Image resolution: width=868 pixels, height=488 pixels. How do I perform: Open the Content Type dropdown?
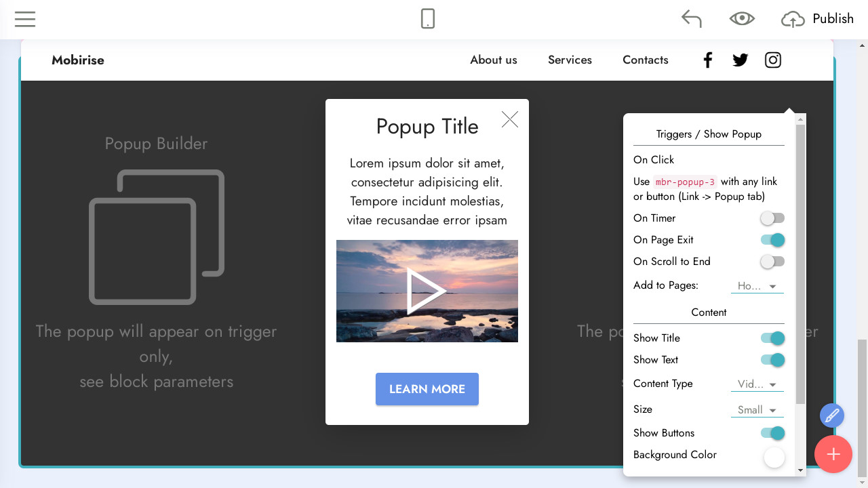pos(757,384)
